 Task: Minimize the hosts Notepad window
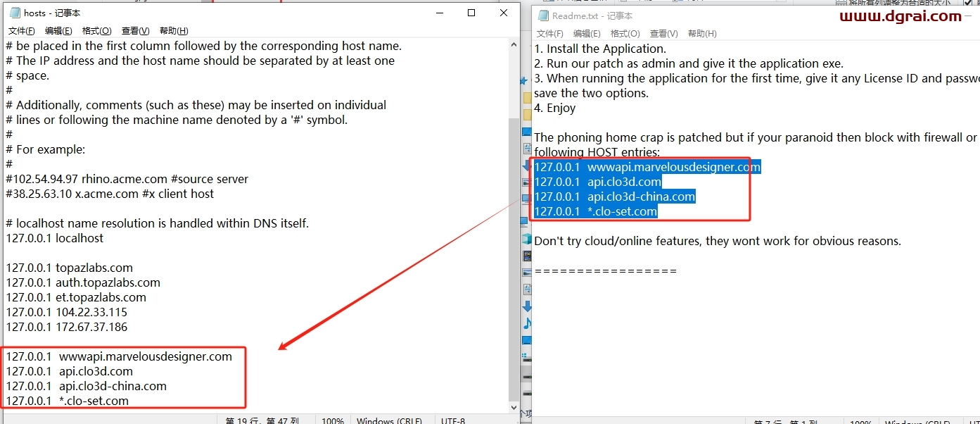click(439, 13)
